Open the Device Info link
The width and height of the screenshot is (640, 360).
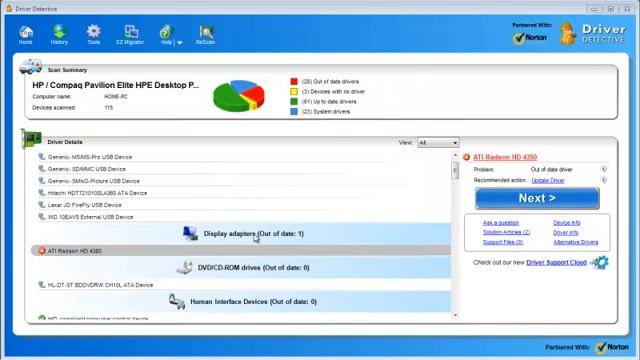coord(567,223)
